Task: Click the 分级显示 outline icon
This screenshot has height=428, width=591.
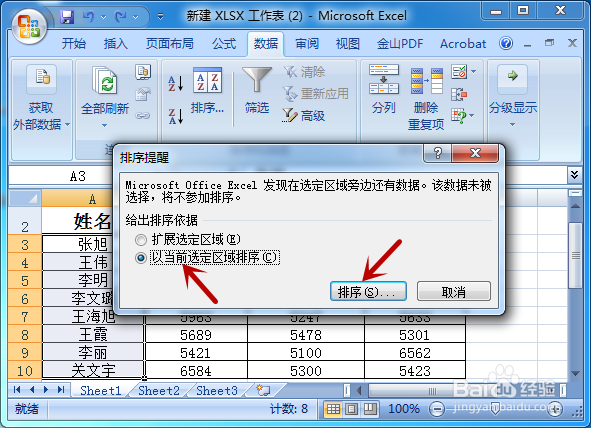Action: coord(512,79)
